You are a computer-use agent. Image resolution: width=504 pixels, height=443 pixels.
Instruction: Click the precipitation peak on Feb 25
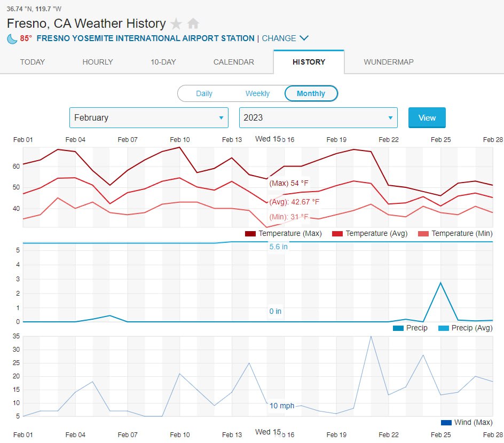[x=440, y=282]
